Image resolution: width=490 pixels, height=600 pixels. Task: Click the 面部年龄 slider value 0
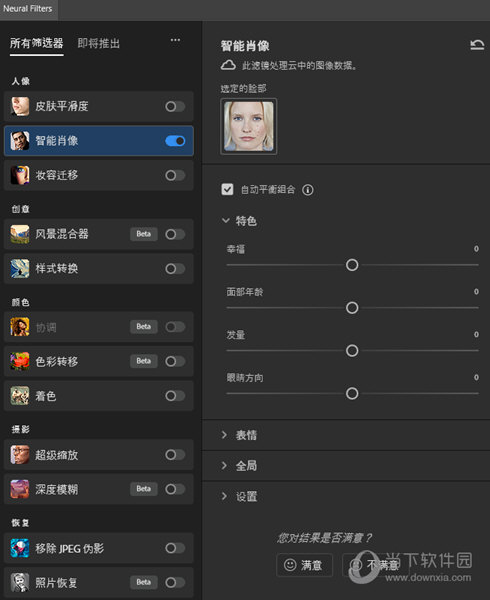[476, 292]
